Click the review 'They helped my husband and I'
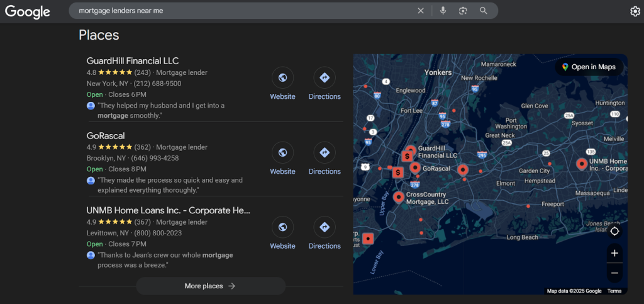This screenshot has height=304, width=644. pyautogui.click(x=161, y=111)
